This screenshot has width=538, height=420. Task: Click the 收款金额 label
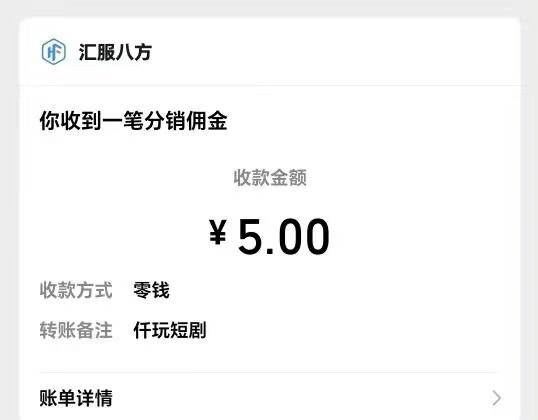[x=270, y=177]
